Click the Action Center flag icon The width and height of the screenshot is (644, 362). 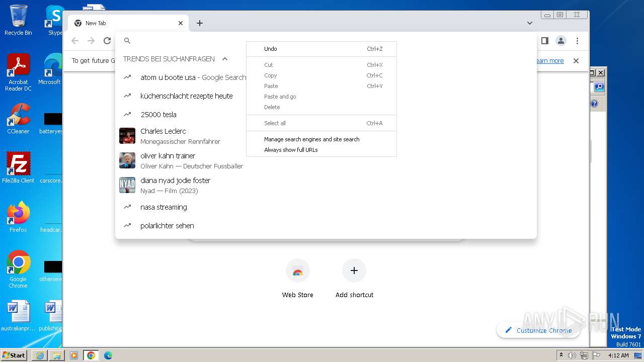pyautogui.click(x=596, y=355)
